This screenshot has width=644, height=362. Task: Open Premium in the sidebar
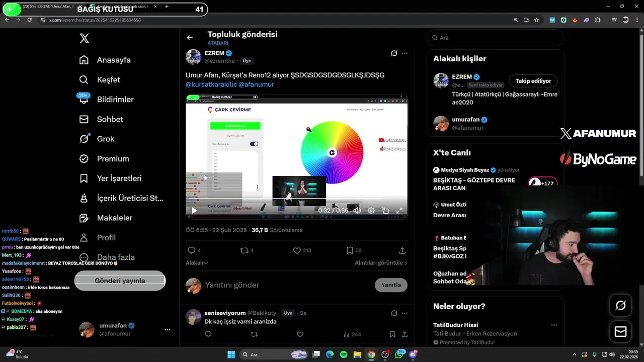[x=104, y=158]
